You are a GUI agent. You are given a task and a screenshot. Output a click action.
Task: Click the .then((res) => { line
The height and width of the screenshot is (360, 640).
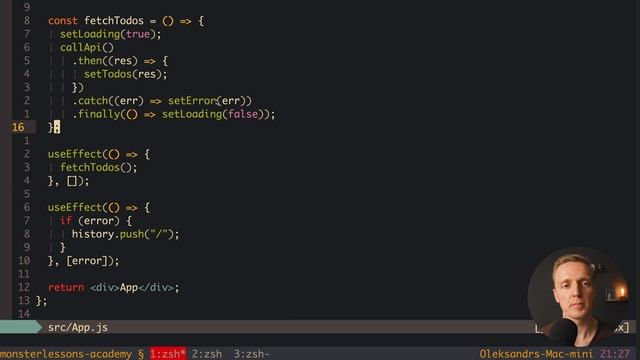pyautogui.click(x=120, y=61)
